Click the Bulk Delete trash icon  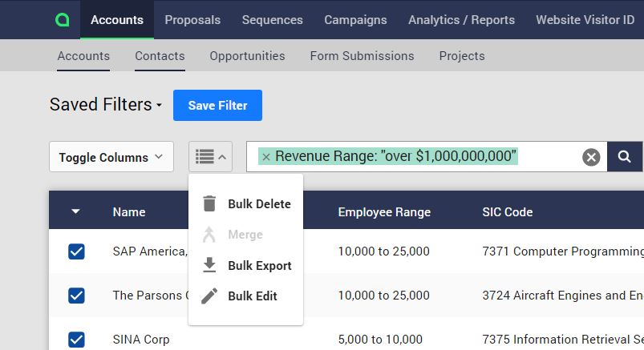tap(209, 203)
